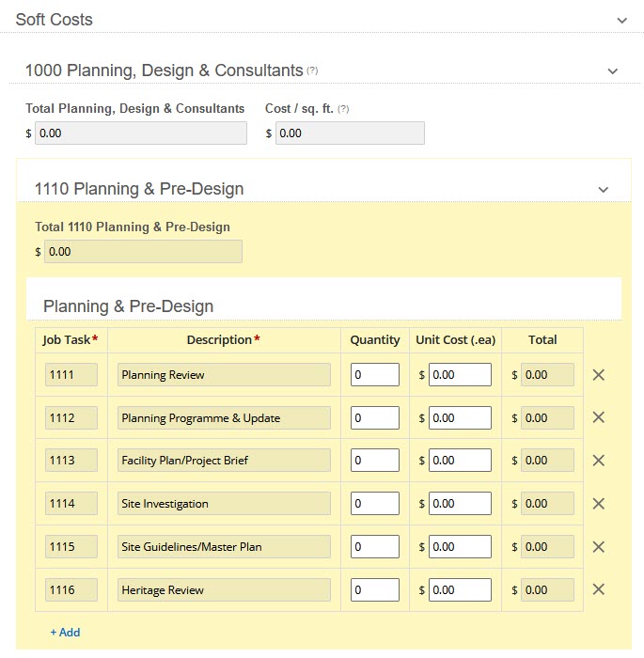Image resolution: width=644 pixels, height=658 pixels.
Task: Click Unit Cost field for Planning Programme & Update
Action: pyautogui.click(x=460, y=418)
